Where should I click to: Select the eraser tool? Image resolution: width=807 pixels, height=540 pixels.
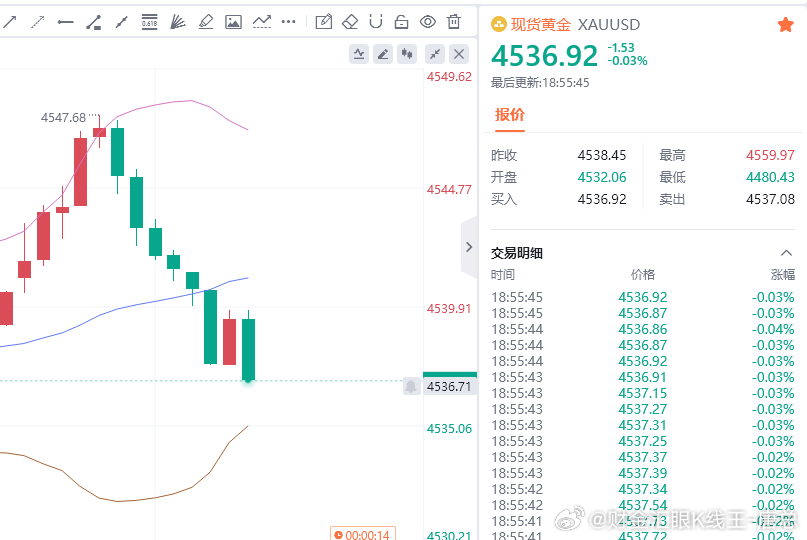[350, 22]
